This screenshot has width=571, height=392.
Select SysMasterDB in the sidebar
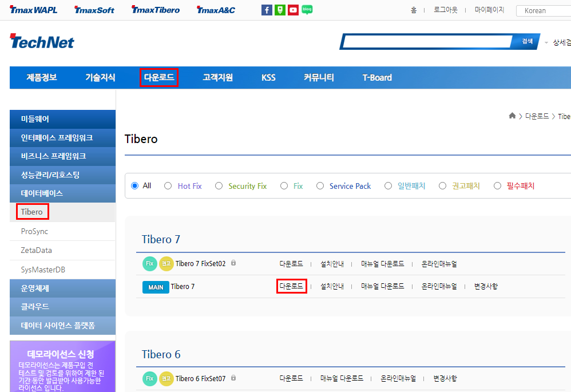[x=43, y=270]
